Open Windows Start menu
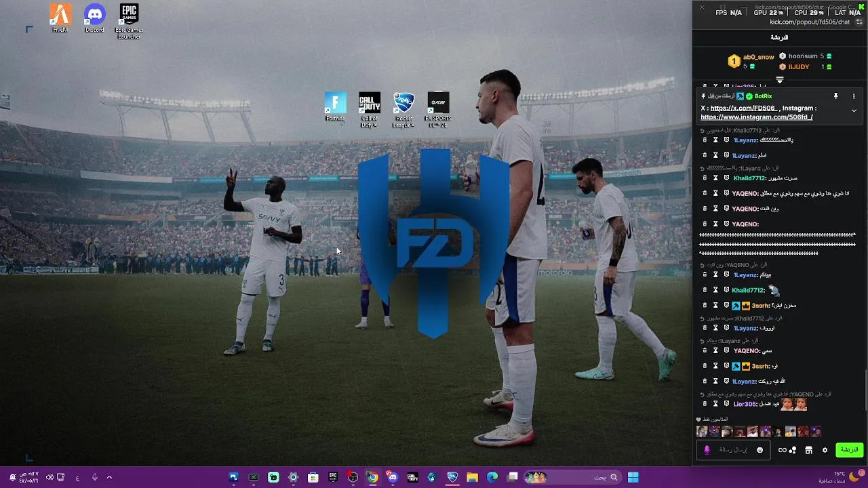Viewport: 868px width, 488px height. point(633,477)
